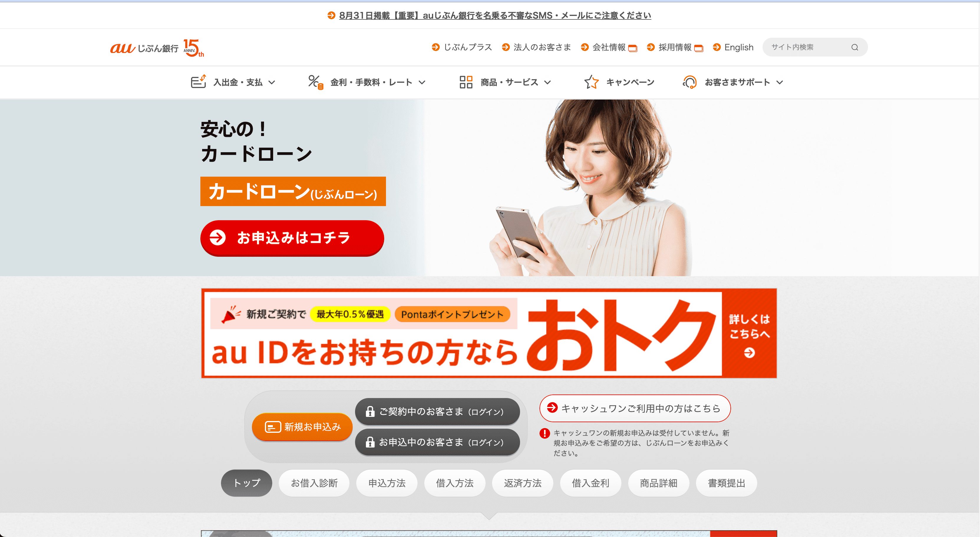
Task: Select the 商品詳細 tab
Action: [x=659, y=483]
